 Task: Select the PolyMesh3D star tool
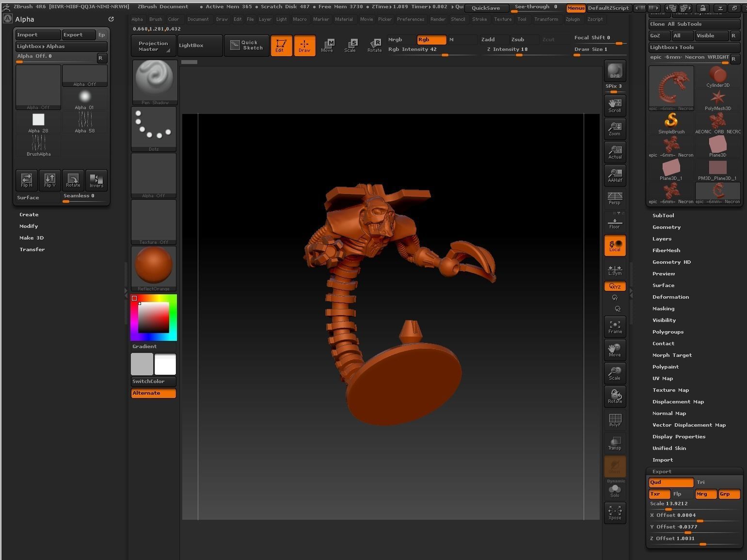pos(718,100)
